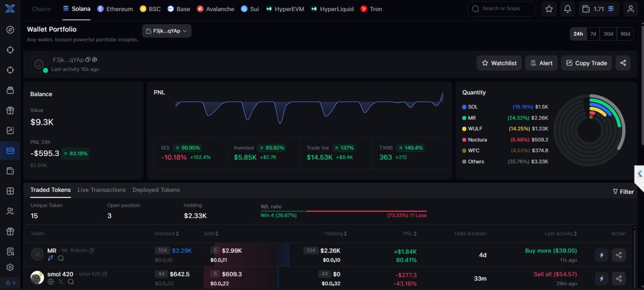Click the pen icon under MR token

pyautogui.click(x=51, y=258)
